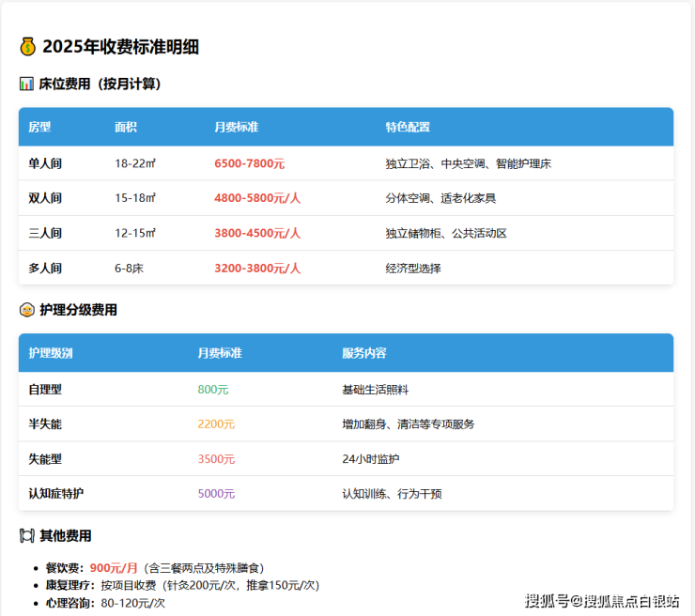Click the elderly face icon beside 护理分级费用
The image size is (695, 616).
coord(26,310)
